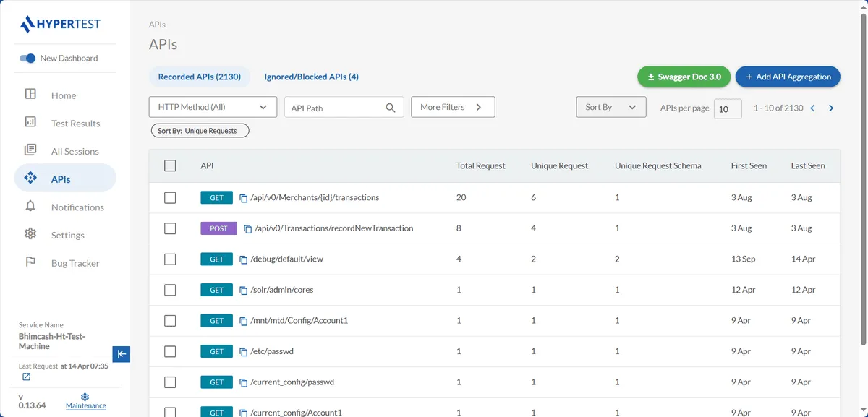
Task: Open the HTTP Method filter dropdown
Action: click(212, 106)
